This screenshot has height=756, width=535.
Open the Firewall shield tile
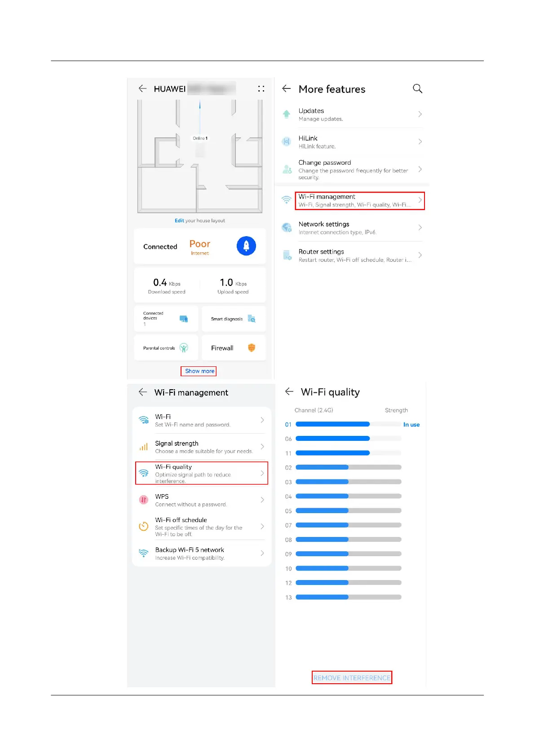click(x=234, y=347)
